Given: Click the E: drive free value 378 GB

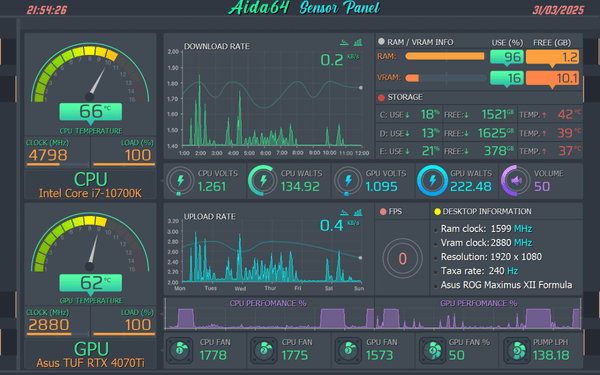Looking at the screenshot, I should tap(499, 151).
